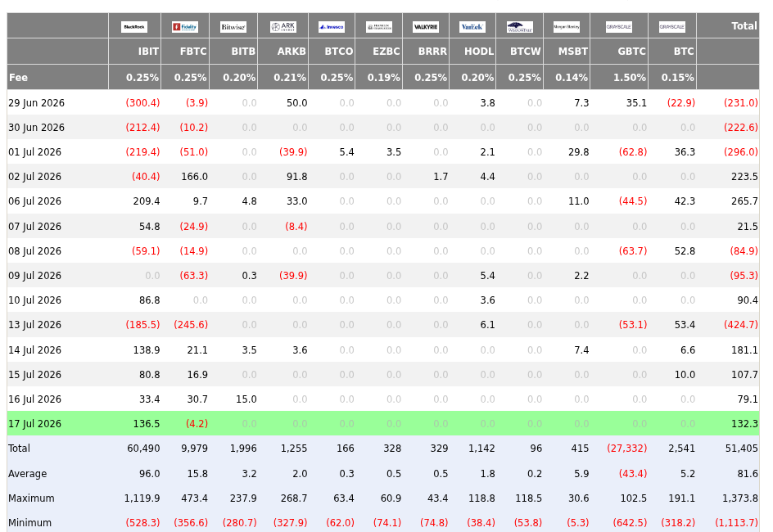Click the Fee row label
Image resolution: width=773 pixels, height=532 pixels.
coord(18,77)
